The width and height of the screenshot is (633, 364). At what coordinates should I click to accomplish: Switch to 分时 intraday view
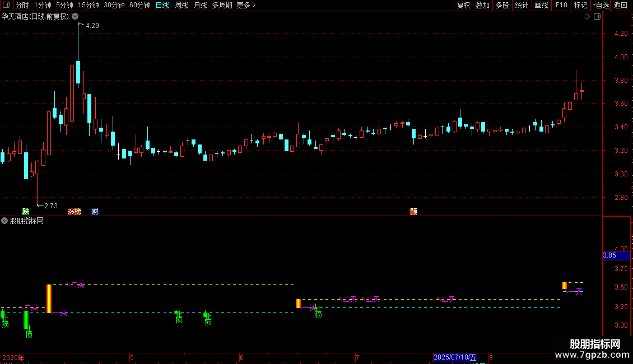point(22,5)
